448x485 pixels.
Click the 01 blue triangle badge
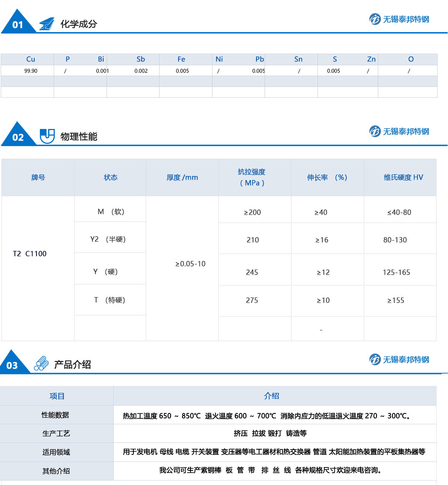18,24
